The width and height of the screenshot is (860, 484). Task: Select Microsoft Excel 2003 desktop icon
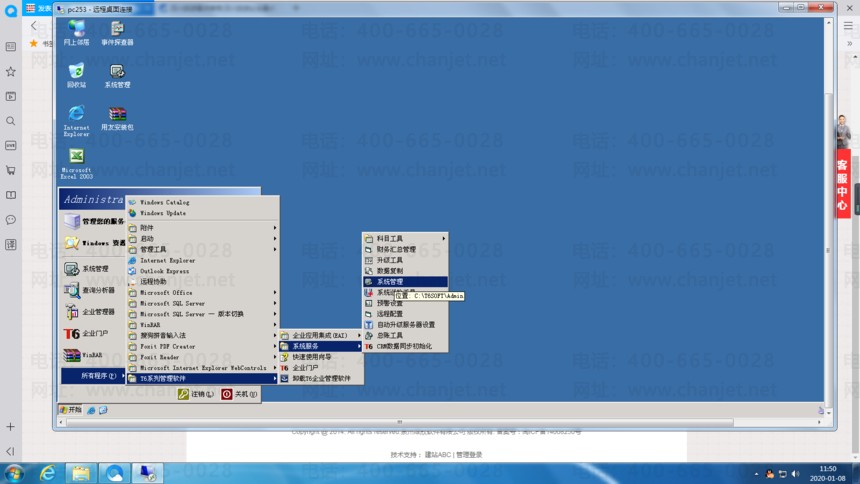click(x=76, y=164)
